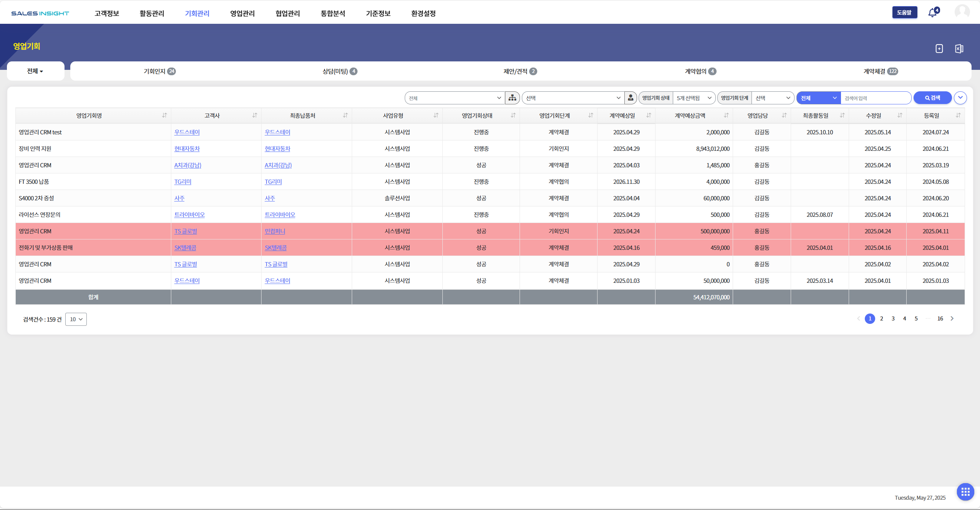Open 민컴퍼니 delivery destination link

click(275, 231)
